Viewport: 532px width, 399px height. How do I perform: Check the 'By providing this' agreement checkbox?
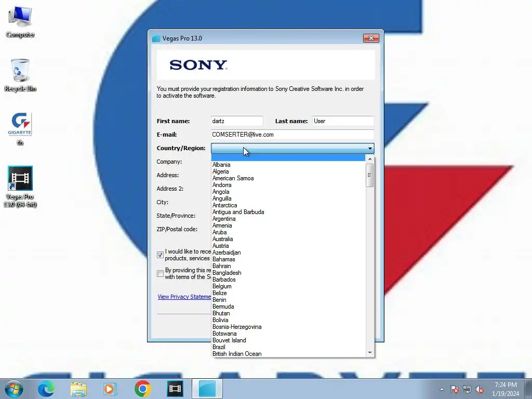tap(160, 273)
